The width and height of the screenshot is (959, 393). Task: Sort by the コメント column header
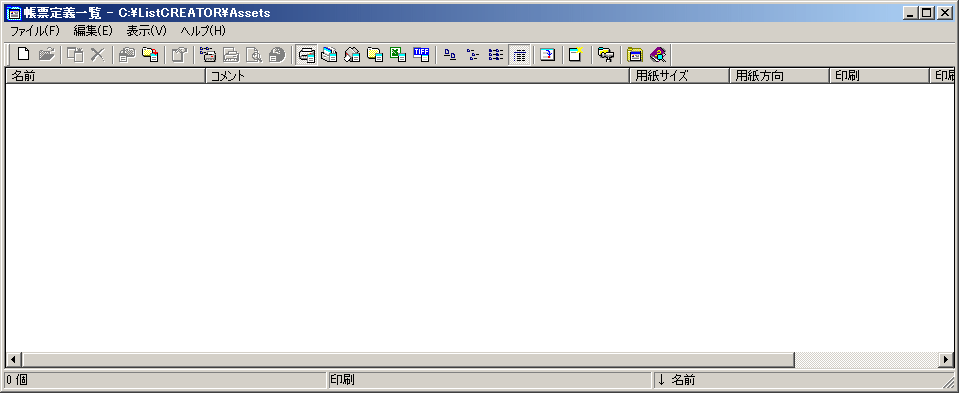click(x=417, y=76)
